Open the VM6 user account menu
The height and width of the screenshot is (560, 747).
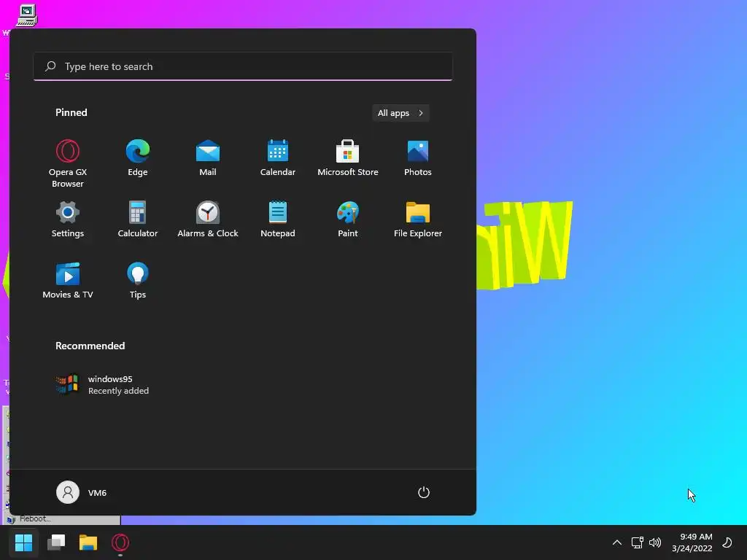click(x=82, y=492)
